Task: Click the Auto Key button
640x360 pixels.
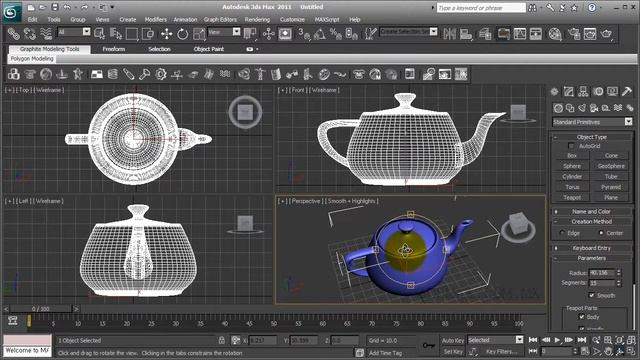Action: (453, 340)
